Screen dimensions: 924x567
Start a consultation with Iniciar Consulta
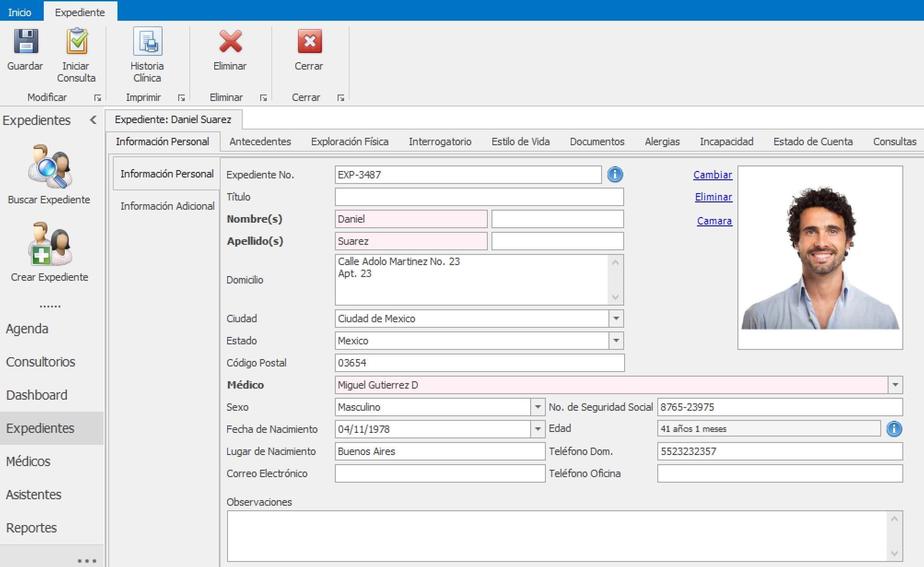(x=76, y=42)
